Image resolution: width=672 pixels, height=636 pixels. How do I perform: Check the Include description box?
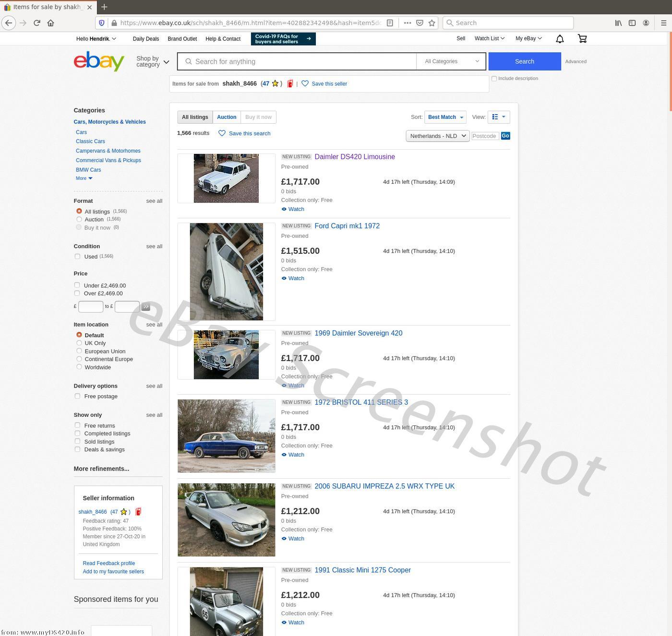click(x=494, y=79)
